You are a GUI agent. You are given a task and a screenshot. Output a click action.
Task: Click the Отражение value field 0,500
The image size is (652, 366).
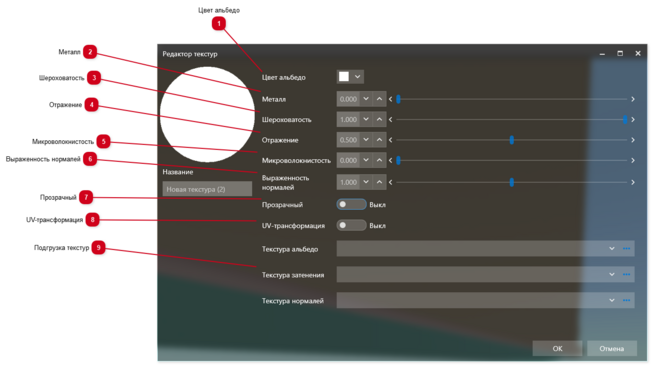(x=348, y=140)
